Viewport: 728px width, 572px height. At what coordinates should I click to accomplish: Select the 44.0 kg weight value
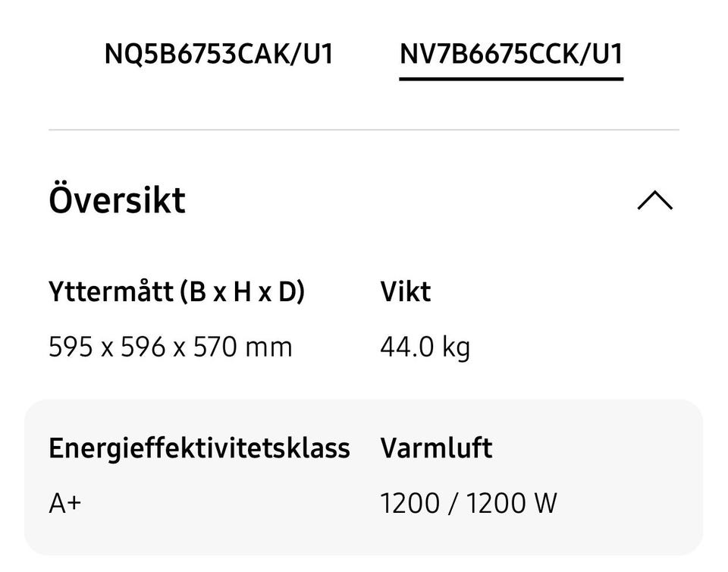point(425,347)
